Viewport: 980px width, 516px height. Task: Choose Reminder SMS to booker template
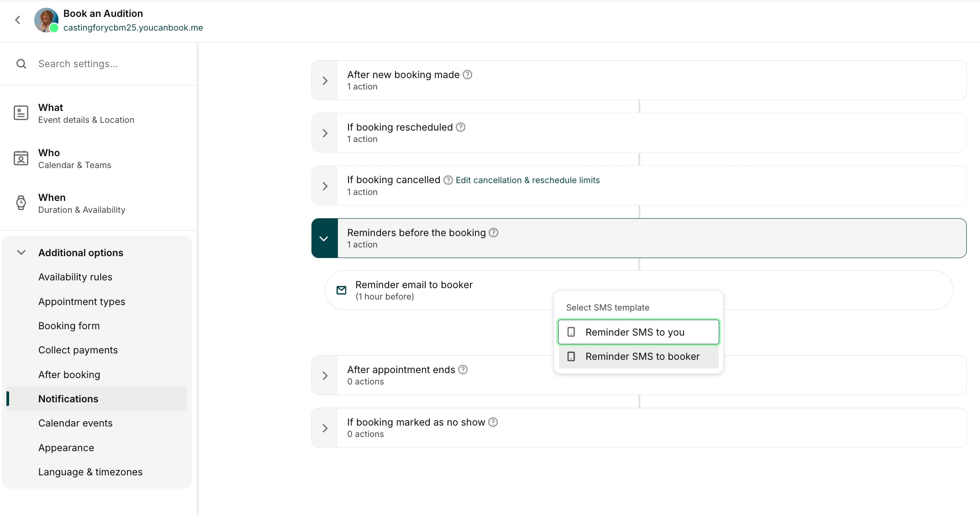[x=638, y=356]
